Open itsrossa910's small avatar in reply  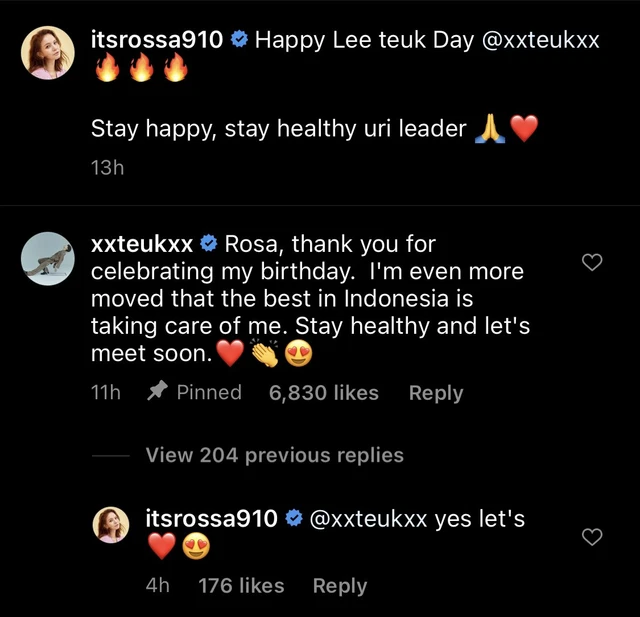click(111, 525)
